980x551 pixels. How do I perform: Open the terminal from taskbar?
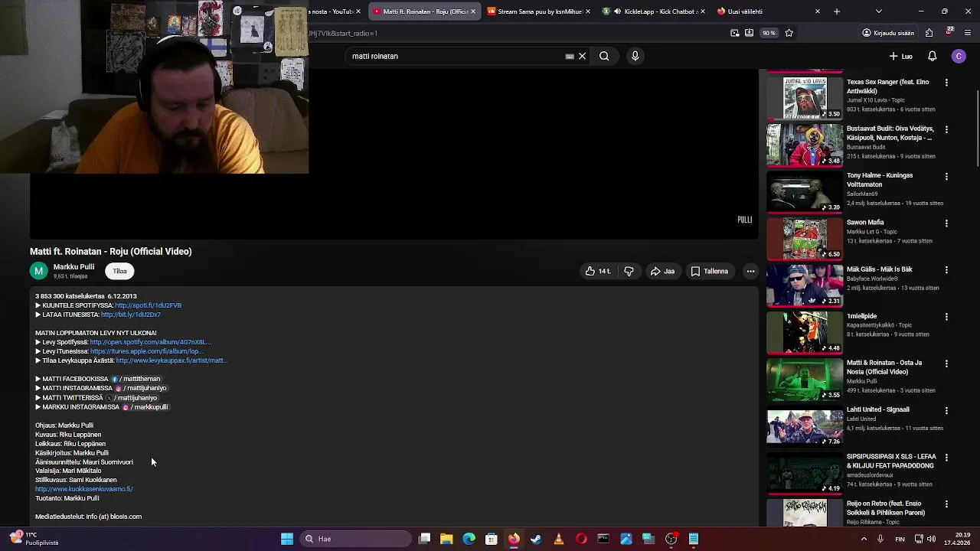(x=603, y=539)
